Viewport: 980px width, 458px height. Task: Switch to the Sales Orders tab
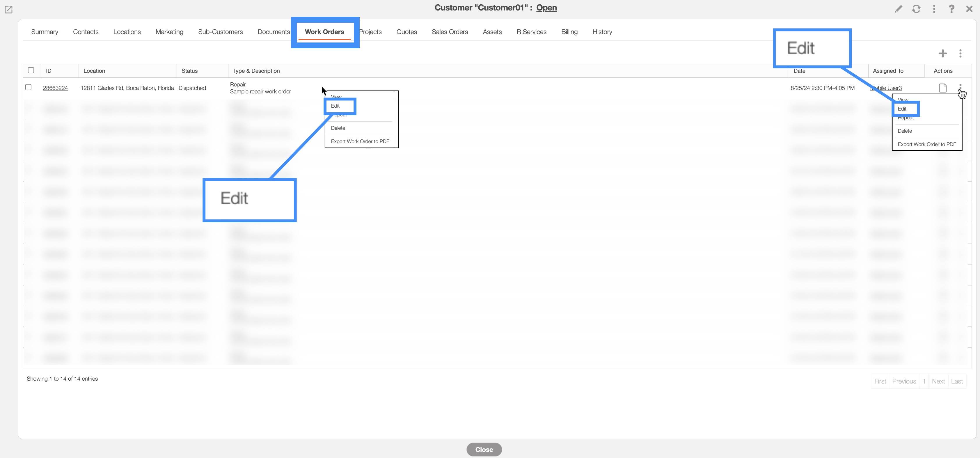coord(450,32)
